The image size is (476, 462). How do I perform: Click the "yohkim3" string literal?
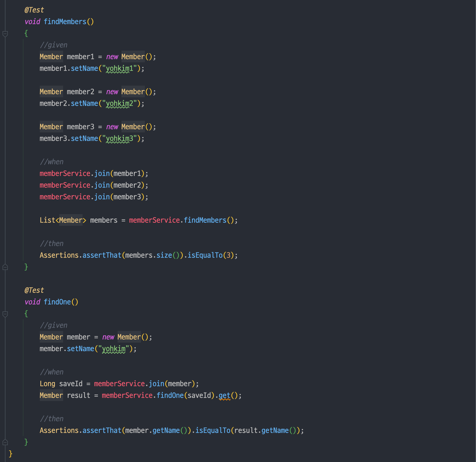coord(120,139)
